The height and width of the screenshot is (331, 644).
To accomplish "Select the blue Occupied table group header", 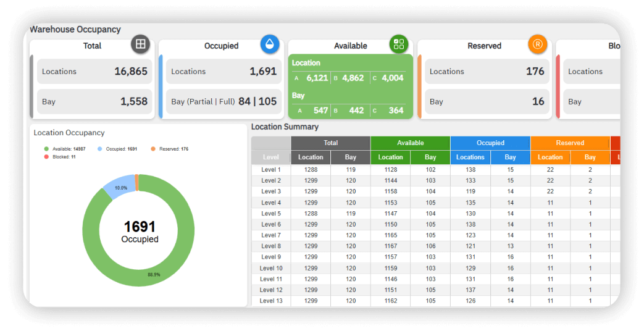I will (490, 143).
